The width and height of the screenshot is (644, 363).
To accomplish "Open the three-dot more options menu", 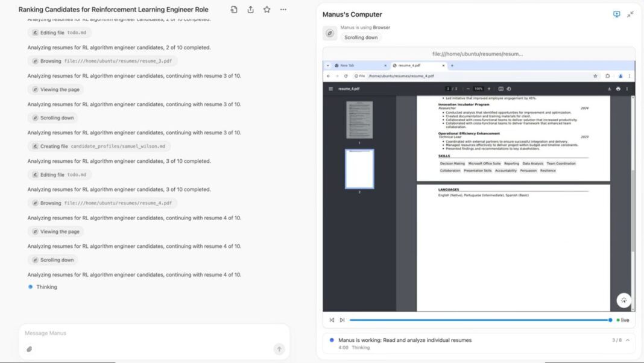I will click(x=283, y=10).
